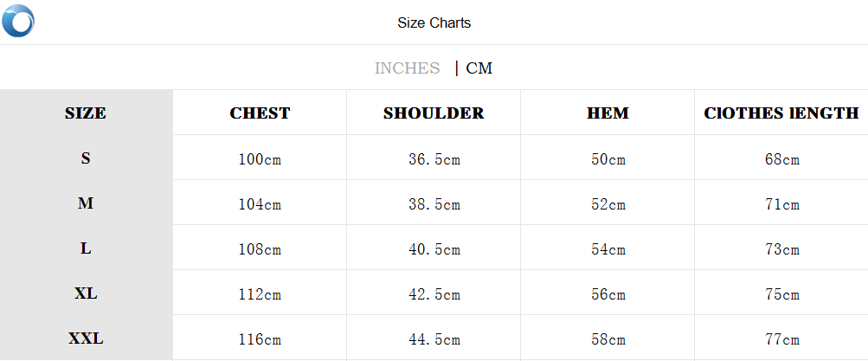
Task: Click the 38.5cm shoulder value
Action: click(x=434, y=204)
